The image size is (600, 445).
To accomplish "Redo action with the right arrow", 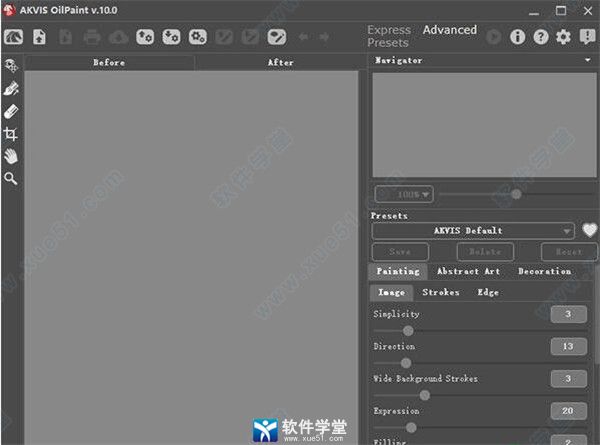I will tap(324, 37).
